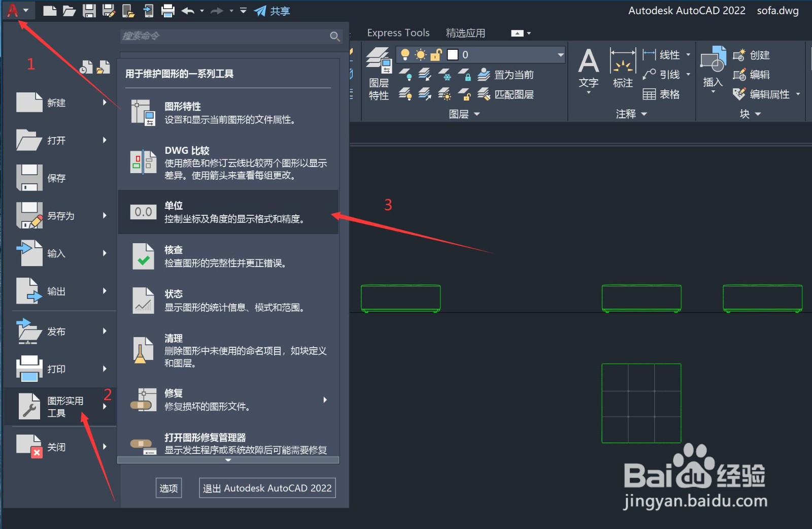Click the 共享 share button
Screen dimensions: 812x529
272,11
